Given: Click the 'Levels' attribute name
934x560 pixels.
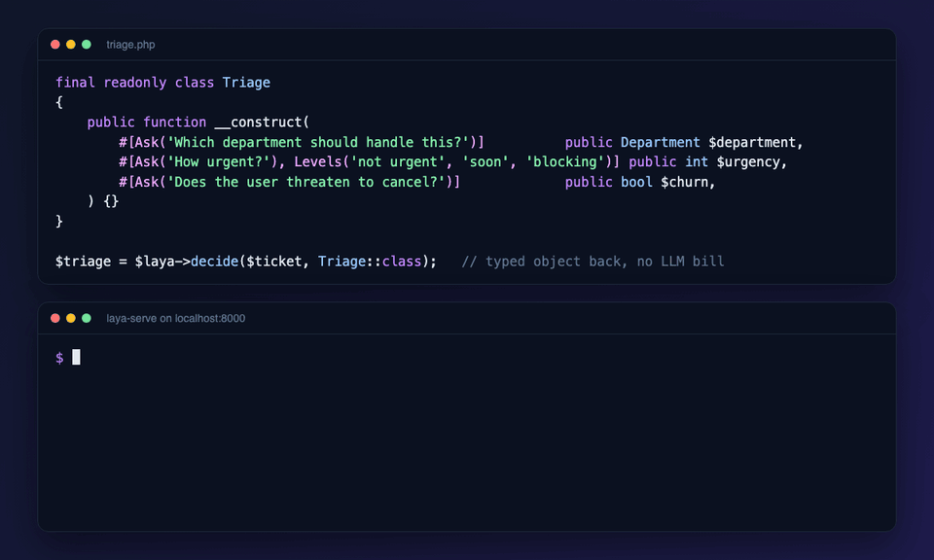Looking at the screenshot, I should click(317, 161).
